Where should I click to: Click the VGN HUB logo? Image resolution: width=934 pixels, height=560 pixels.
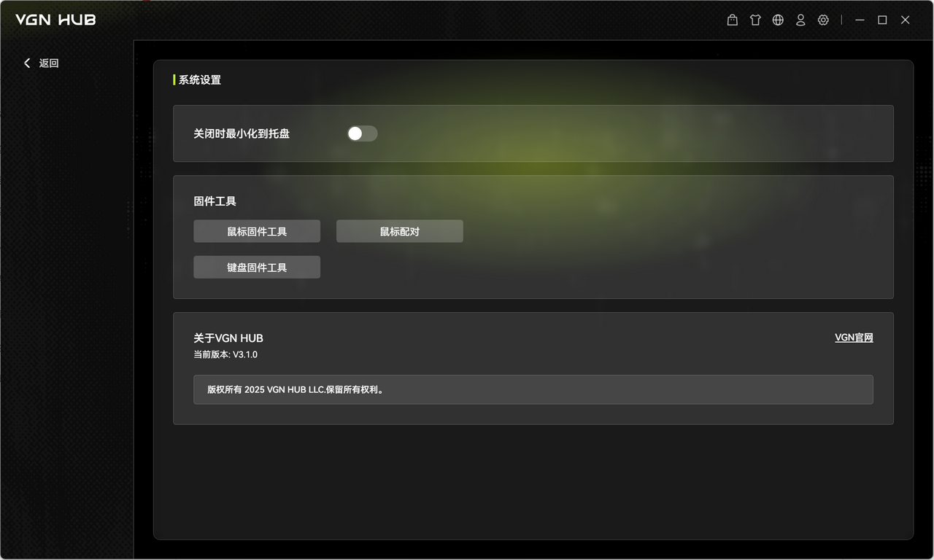click(55, 20)
